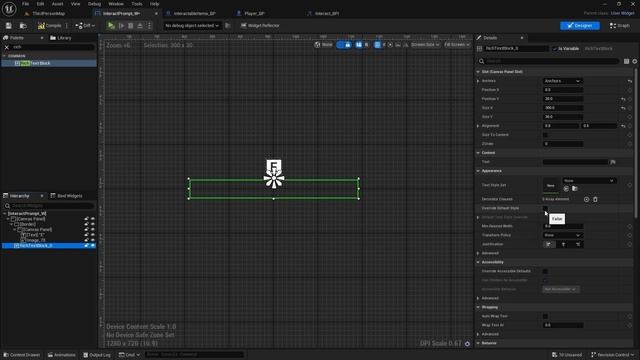Open the Text Style Set None dropdown
The height and width of the screenshot is (360, 640).
(589, 181)
